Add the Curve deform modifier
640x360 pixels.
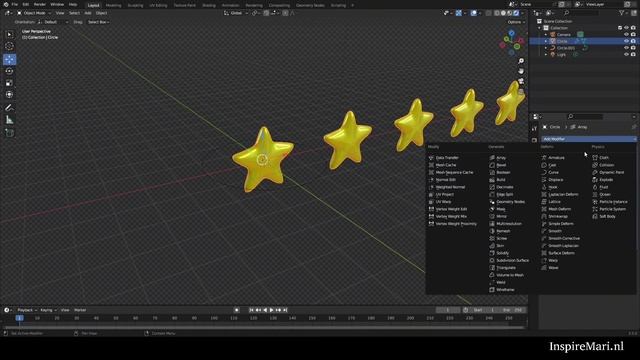click(550, 172)
